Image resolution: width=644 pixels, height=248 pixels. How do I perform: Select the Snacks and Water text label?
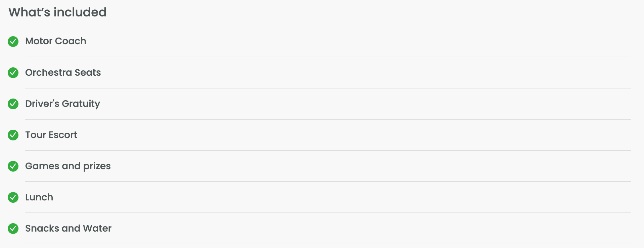point(68,229)
